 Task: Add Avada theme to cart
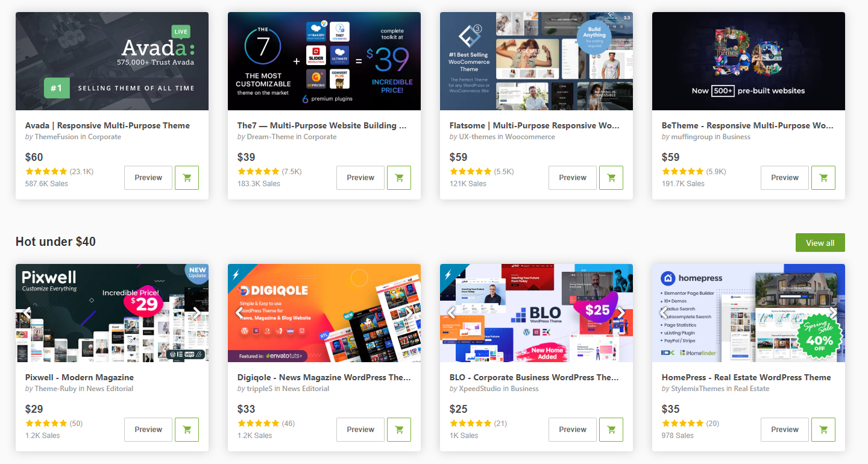tap(187, 178)
